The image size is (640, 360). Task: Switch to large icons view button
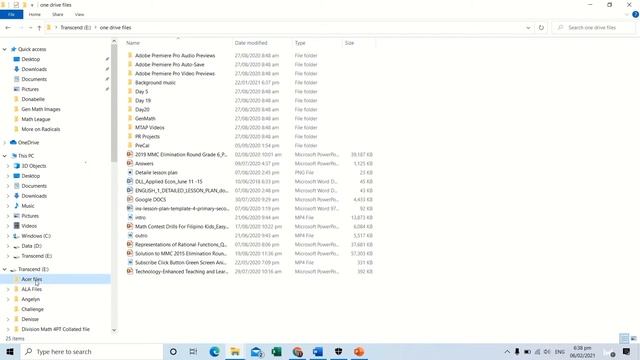coord(634,338)
